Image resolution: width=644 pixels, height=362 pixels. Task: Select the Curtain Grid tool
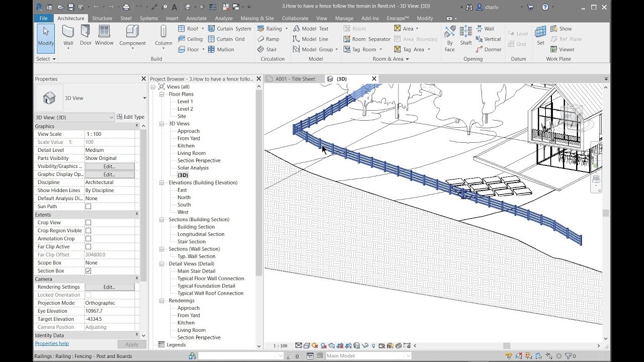[x=226, y=39]
